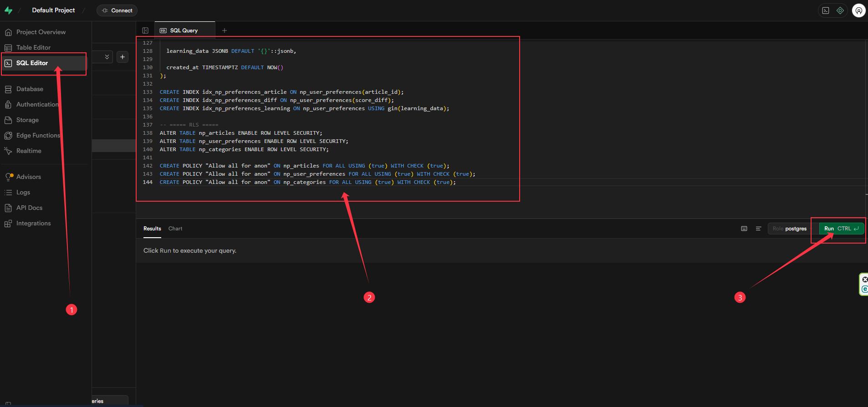Screen dimensions: 868x407
Task: Collapse the SQL snippets side panel
Action: pos(145,31)
